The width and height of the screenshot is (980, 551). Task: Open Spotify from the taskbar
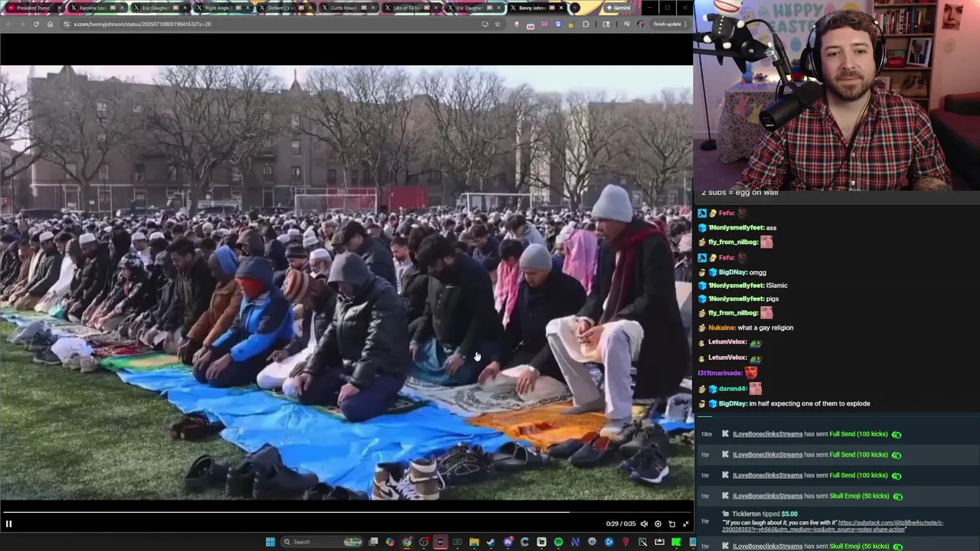[558, 542]
